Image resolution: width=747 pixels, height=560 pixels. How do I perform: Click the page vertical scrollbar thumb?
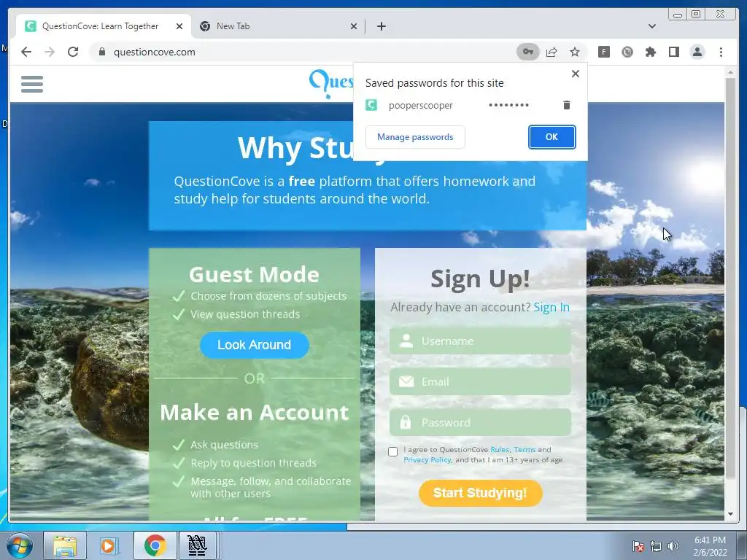(x=729, y=279)
